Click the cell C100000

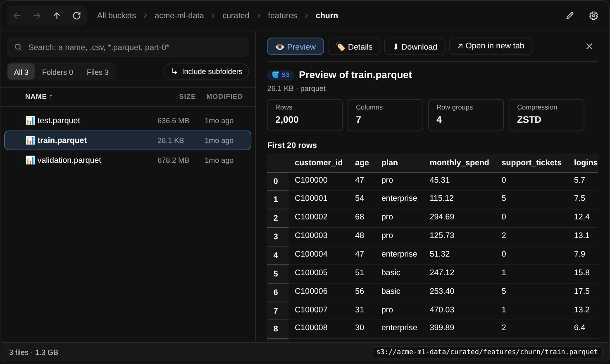(x=311, y=180)
